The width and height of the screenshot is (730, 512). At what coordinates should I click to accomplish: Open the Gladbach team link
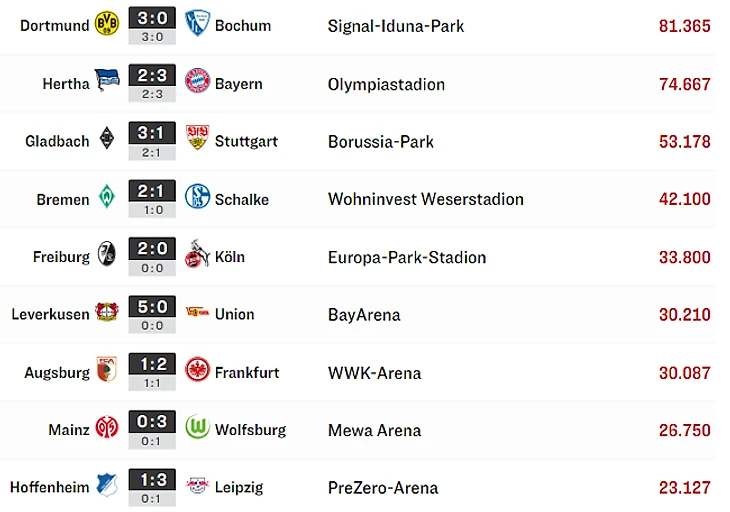pos(57,141)
